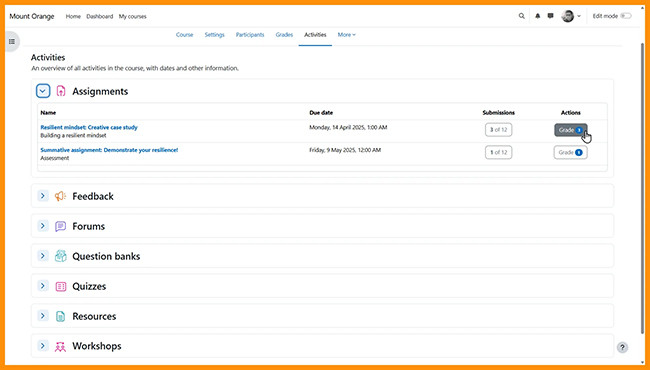Click the Question banks icon
Screen dimensions: 650x370
click(61, 256)
